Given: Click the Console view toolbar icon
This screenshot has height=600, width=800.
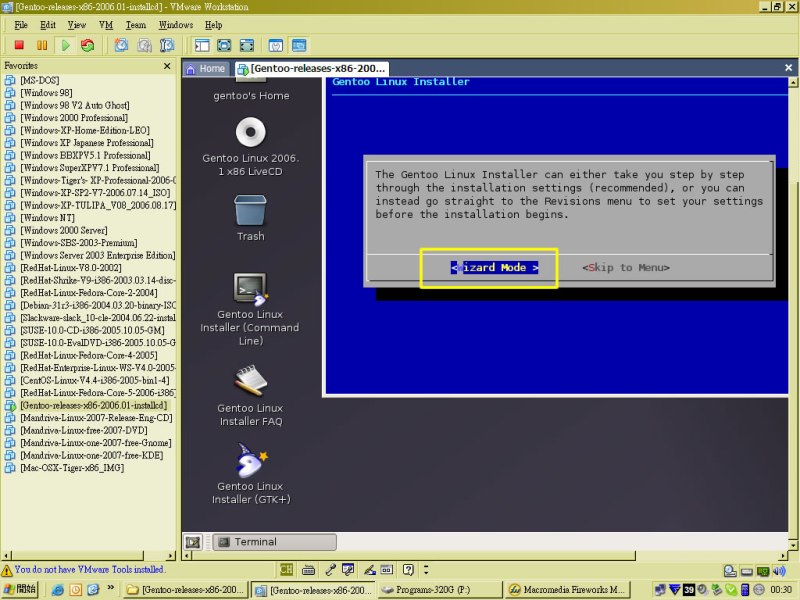Looking at the screenshot, I should [x=299, y=45].
